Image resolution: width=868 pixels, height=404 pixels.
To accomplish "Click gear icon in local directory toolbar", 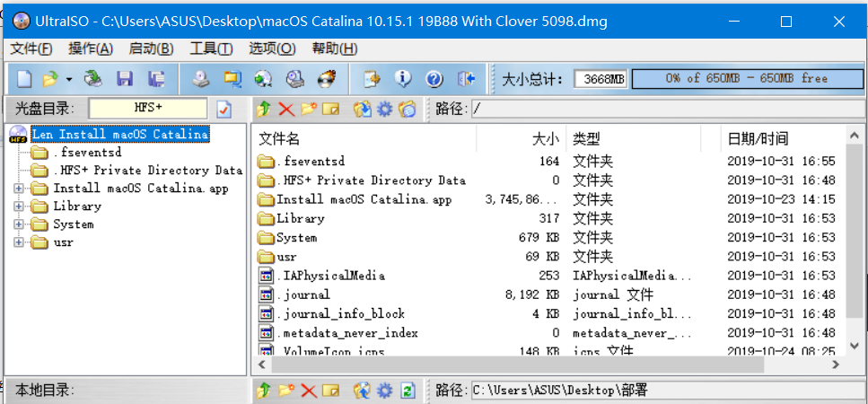I will point(385,391).
